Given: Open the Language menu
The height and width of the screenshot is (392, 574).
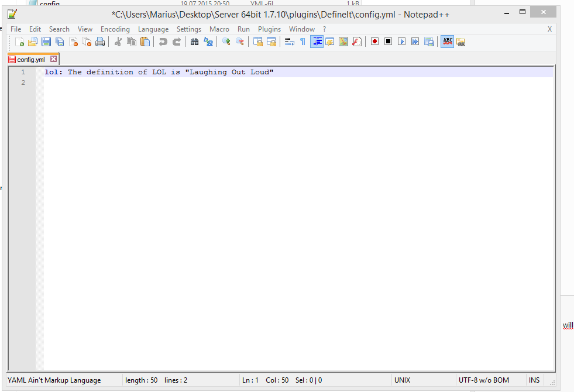Looking at the screenshot, I should (x=153, y=29).
